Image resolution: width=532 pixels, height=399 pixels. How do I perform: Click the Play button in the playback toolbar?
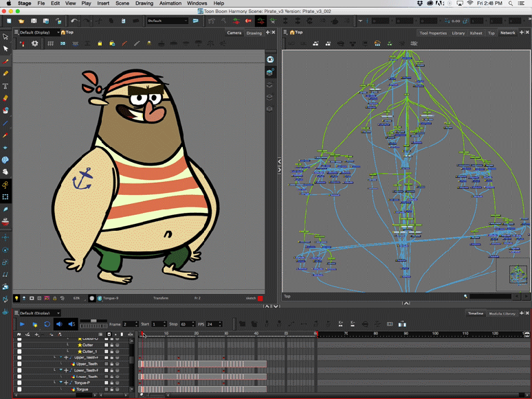(x=22, y=323)
